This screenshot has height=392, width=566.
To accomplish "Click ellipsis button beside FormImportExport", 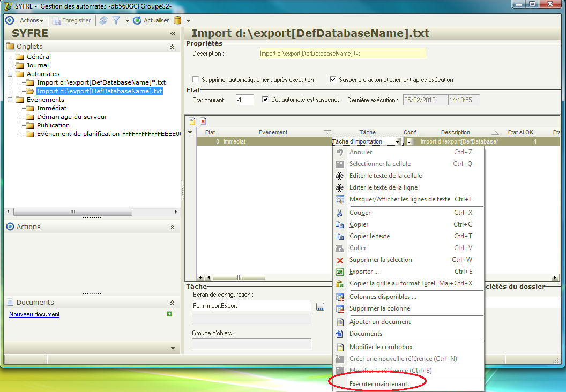I will [x=320, y=307].
